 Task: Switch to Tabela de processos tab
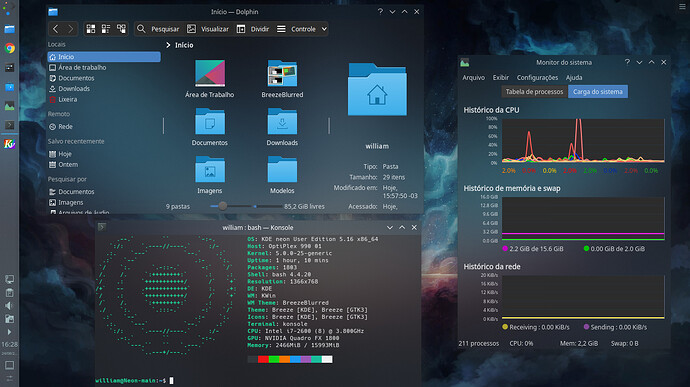pyautogui.click(x=534, y=92)
